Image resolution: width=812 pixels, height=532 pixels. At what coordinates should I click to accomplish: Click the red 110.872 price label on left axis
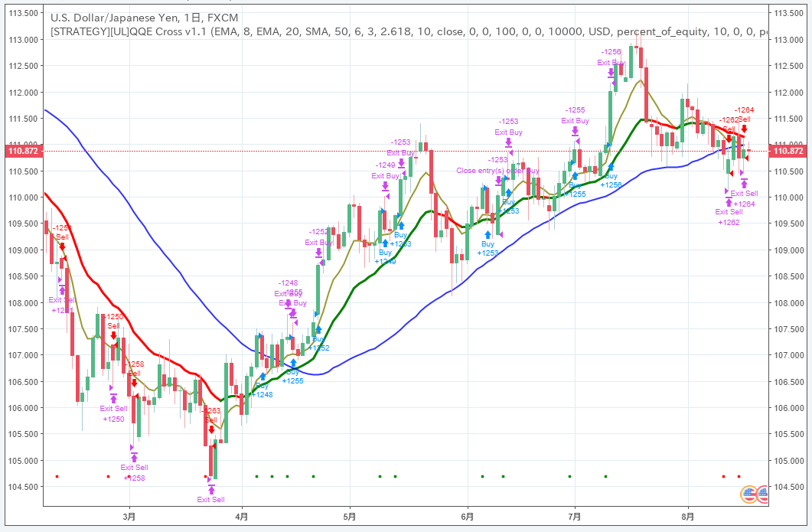tap(23, 151)
